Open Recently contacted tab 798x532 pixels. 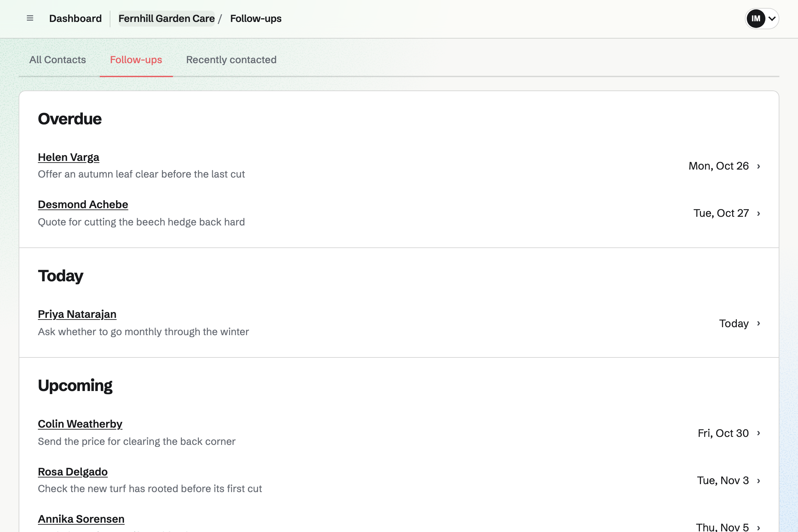[x=231, y=60]
